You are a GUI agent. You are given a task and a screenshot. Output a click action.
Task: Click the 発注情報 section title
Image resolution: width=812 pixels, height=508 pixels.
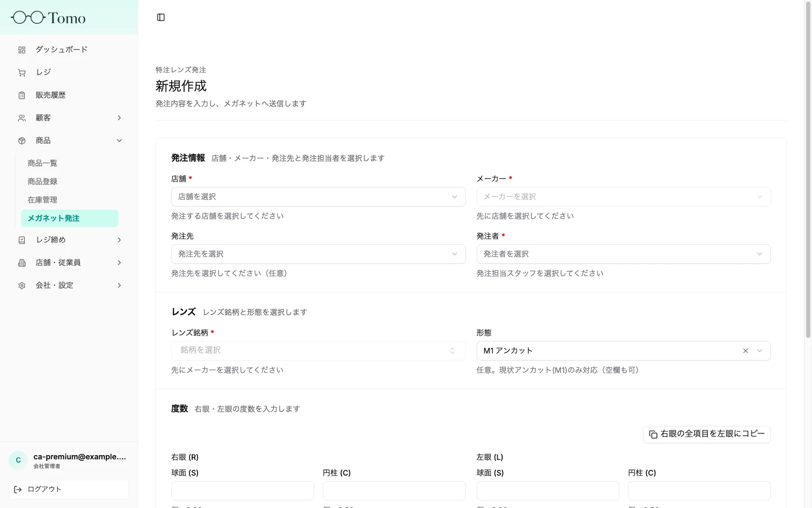point(188,158)
